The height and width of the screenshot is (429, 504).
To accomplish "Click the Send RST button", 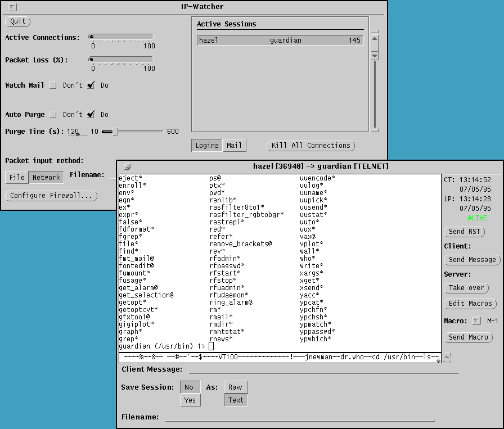I will [465, 232].
